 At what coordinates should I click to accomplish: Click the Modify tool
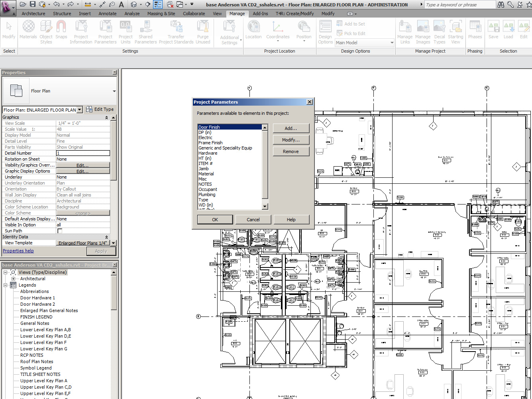[9, 30]
